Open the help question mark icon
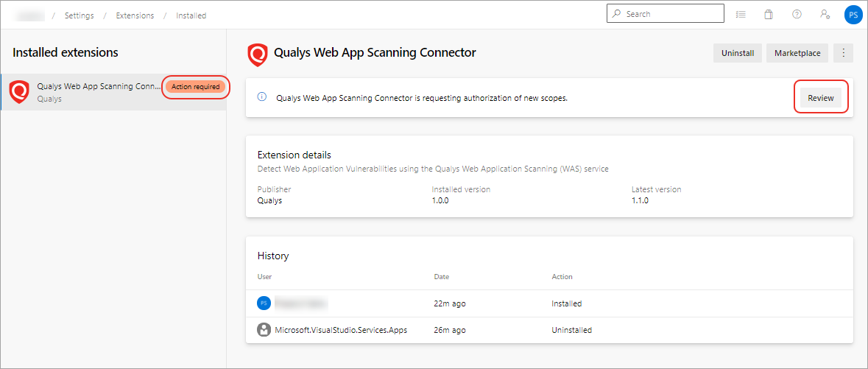The height and width of the screenshot is (369, 868). pos(797,15)
